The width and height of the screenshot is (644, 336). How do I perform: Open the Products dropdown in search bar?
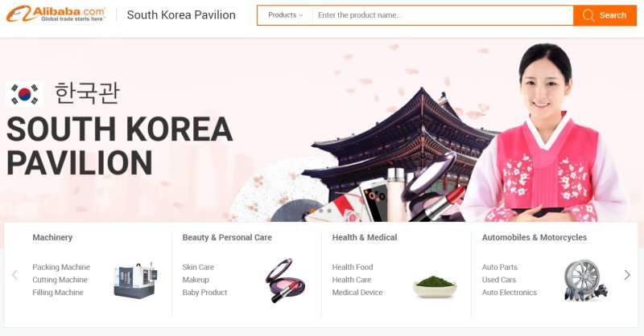coord(285,15)
